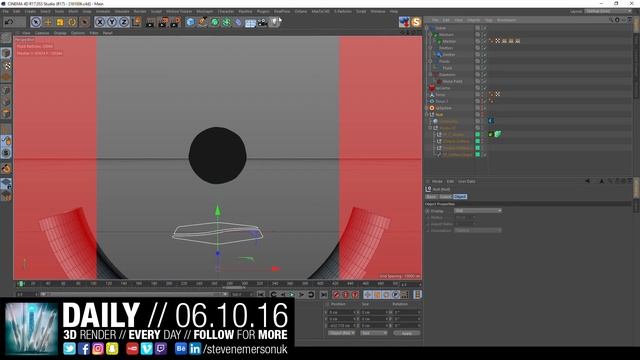Click the checkerboard tag on the Mesher row
The width and height of the screenshot is (640, 360).
point(498,41)
